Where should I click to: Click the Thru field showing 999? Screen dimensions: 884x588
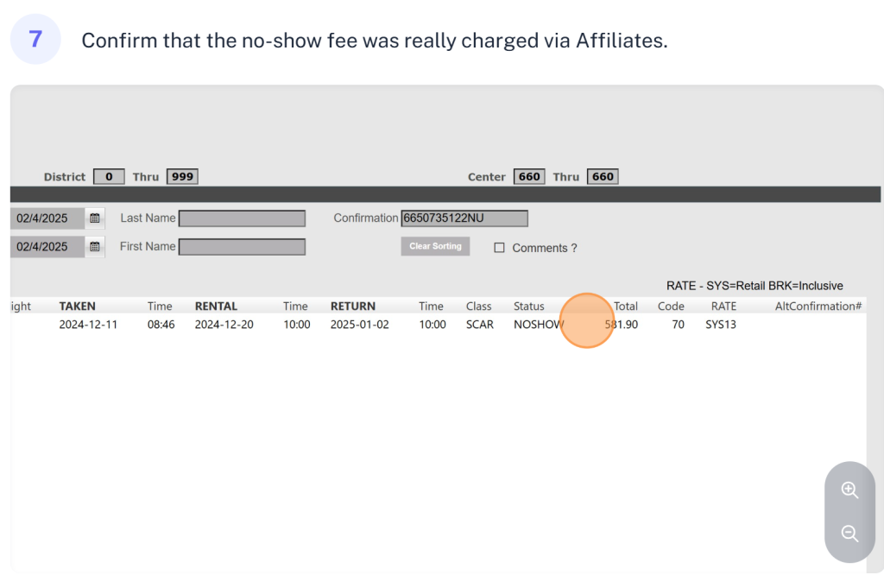click(x=182, y=177)
